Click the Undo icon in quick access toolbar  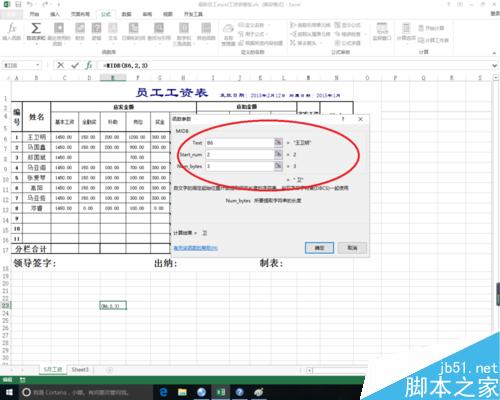(x=30, y=4)
